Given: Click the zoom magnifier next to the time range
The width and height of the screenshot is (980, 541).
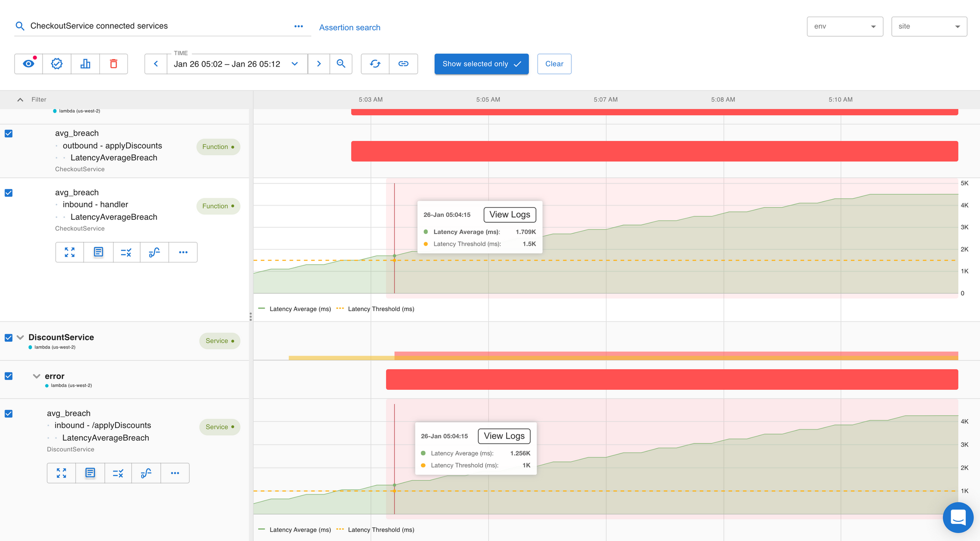Looking at the screenshot, I should [x=341, y=64].
